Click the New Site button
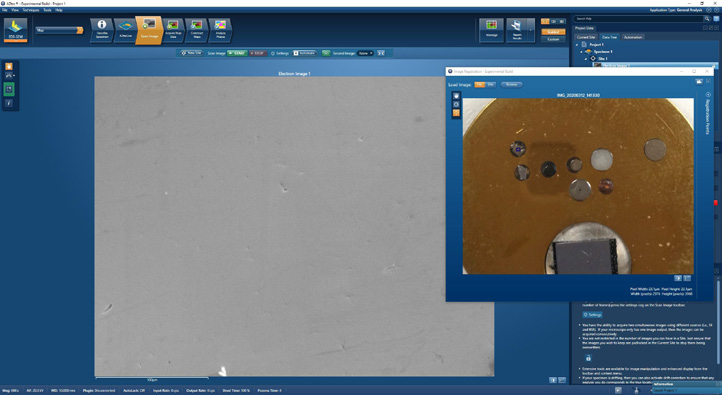 pyautogui.click(x=192, y=53)
